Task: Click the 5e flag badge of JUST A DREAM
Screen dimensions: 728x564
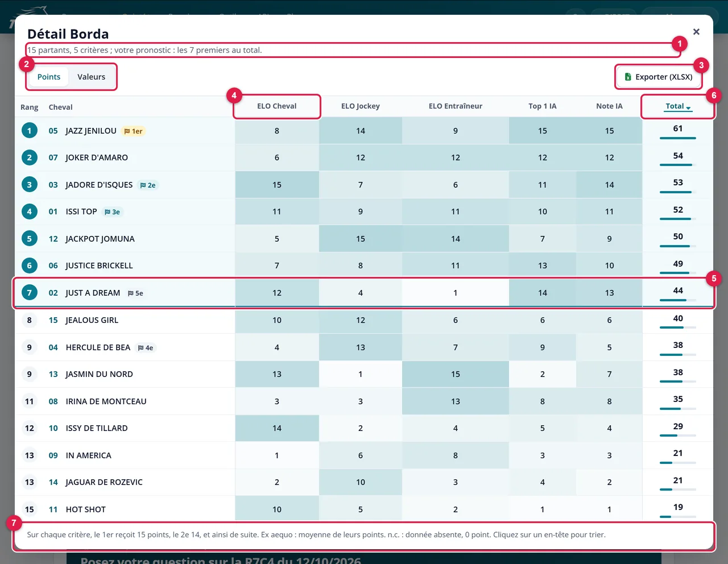Action: tap(135, 293)
